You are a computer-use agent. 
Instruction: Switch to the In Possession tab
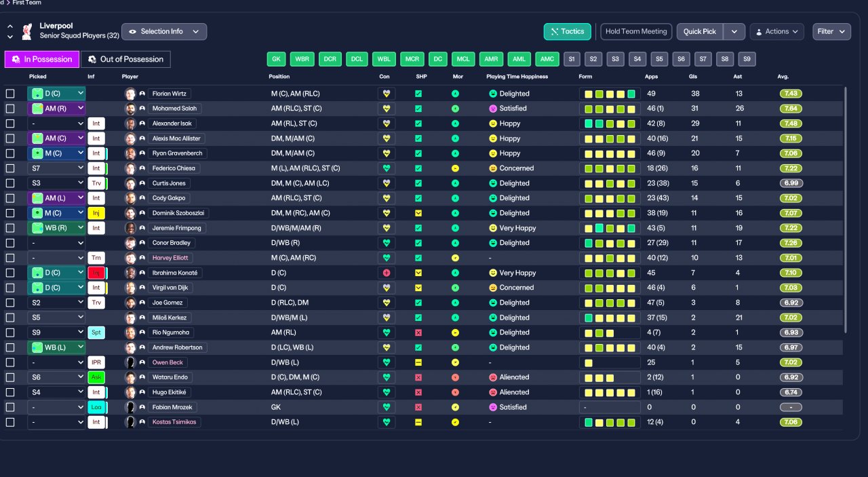42,60
